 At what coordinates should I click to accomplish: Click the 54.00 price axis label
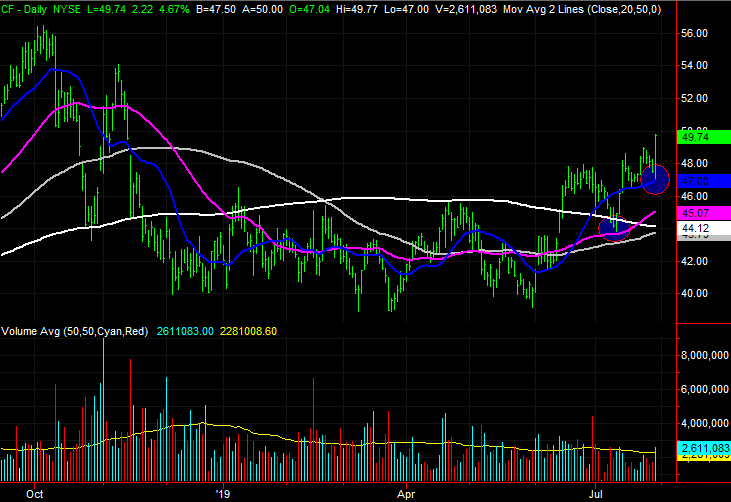[x=695, y=66]
